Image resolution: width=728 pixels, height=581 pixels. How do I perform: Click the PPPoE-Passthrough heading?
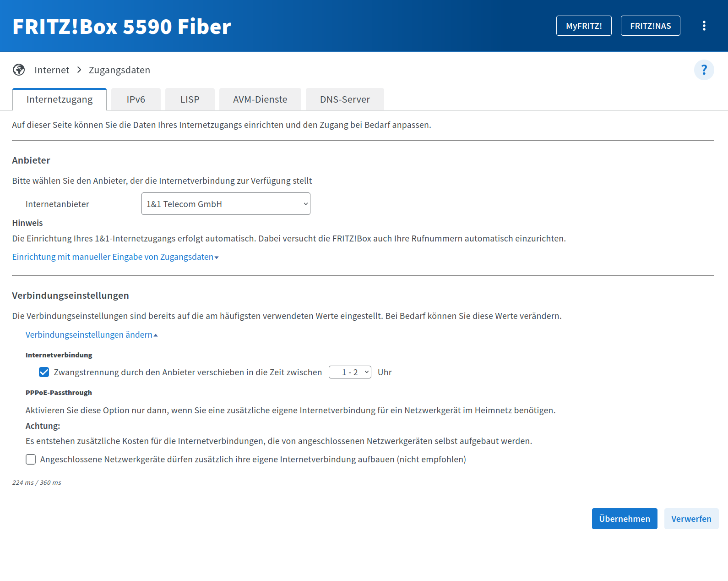(59, 393)
